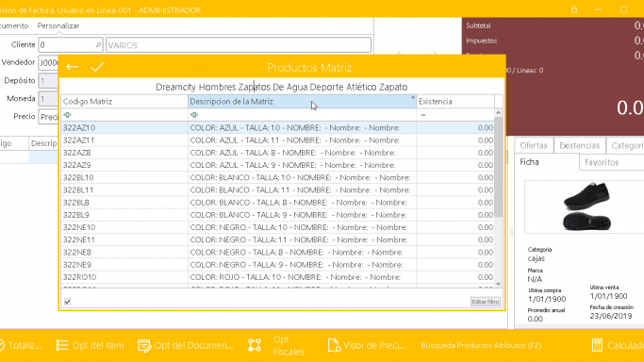Viewport: 644px width, 362px height.
Task: Open Descripcion de la Matriz column filter dropdown
Action: click(413, 98)
